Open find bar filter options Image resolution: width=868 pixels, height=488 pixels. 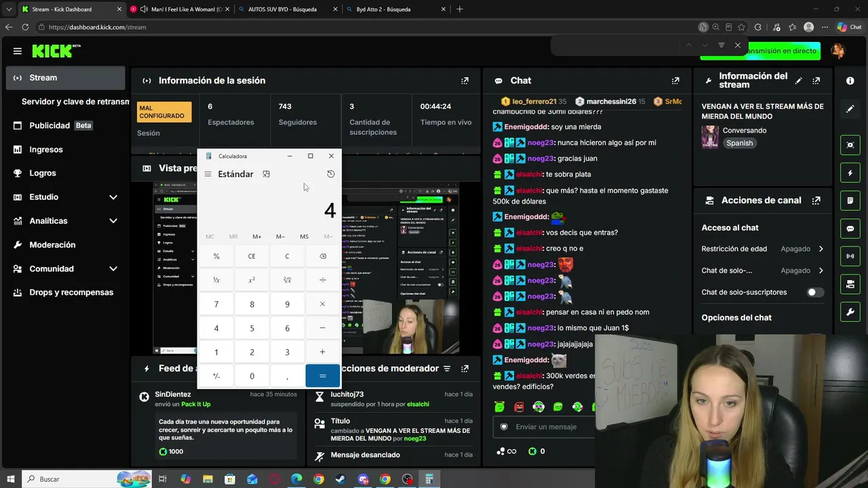(721, 45)
